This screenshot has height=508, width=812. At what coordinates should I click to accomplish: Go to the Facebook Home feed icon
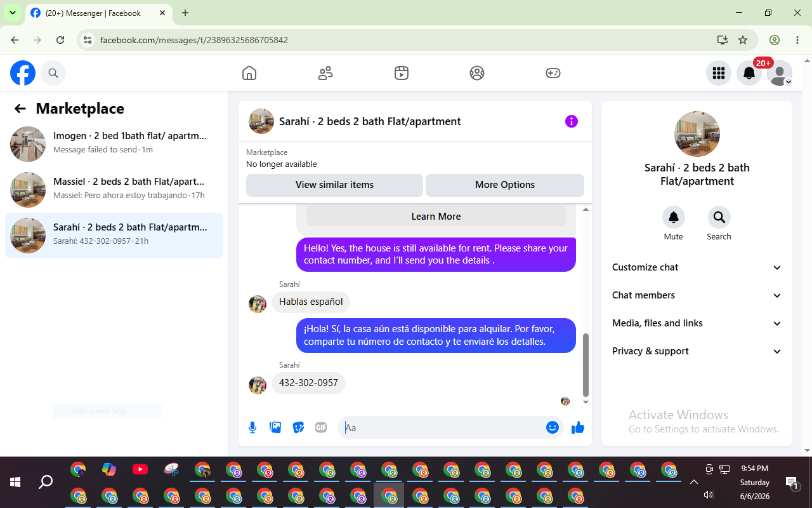click(249, 73)
